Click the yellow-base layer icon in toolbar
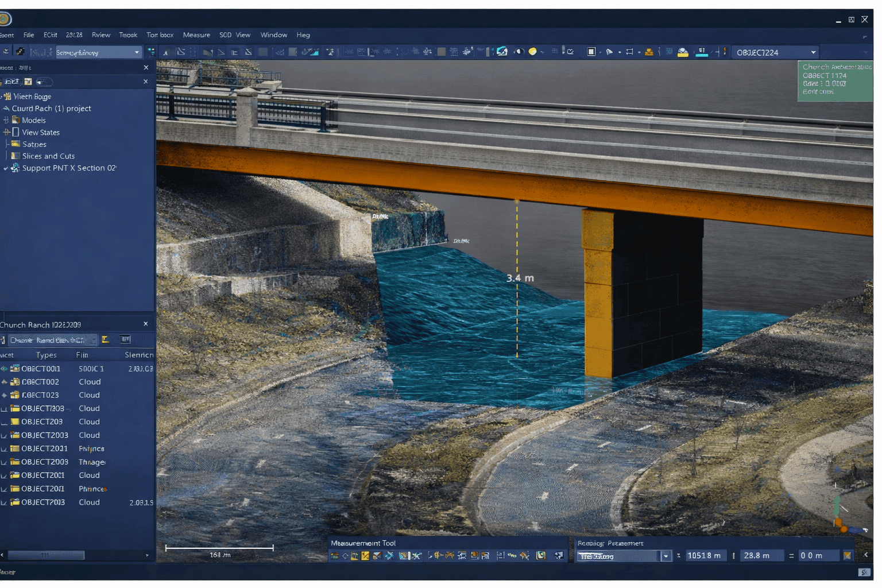882x588 pixels. [683, 52]
